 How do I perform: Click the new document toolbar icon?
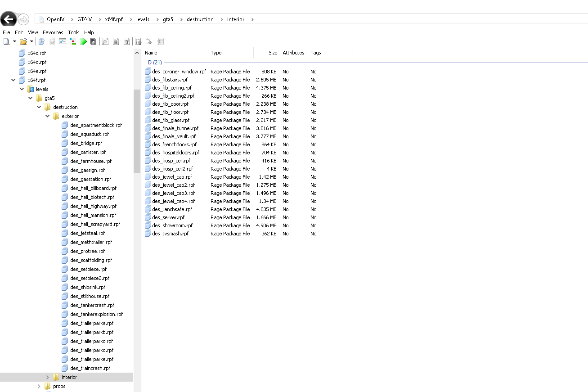[x=6, y=41]
